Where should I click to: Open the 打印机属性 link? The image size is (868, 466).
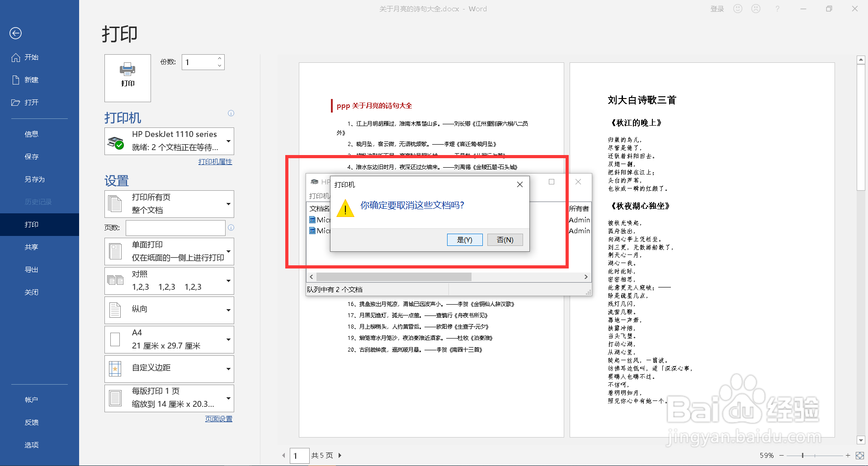tap(215, 162)
